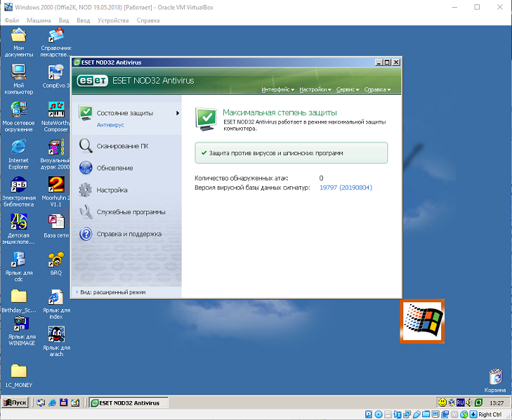The image size is (512, 420).
Task: Select Справочник лекарств desktop icon
Action: tap(56, 43)
